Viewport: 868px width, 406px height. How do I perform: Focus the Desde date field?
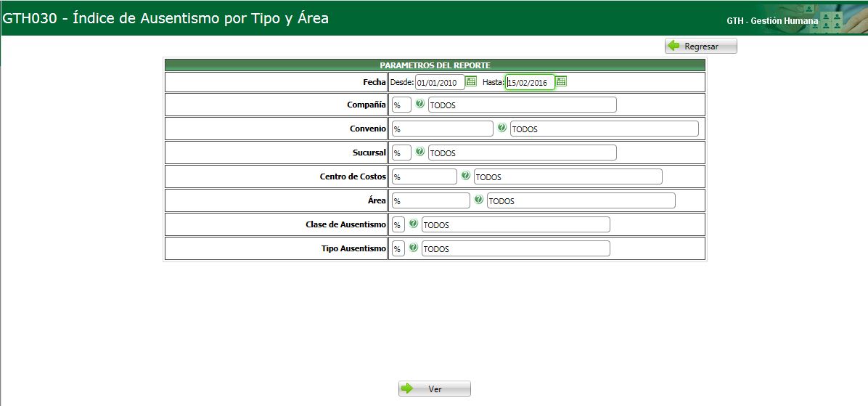440,83
